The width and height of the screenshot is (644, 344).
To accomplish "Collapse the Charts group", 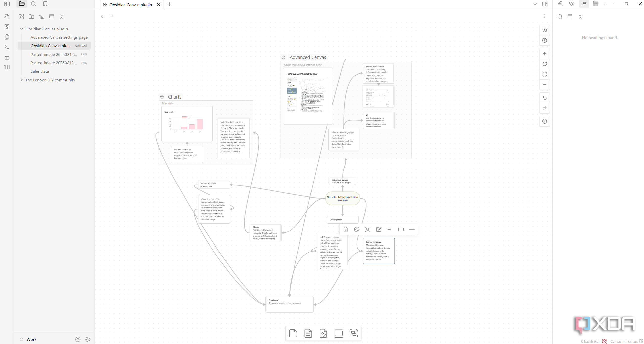I will pos(162,97).
